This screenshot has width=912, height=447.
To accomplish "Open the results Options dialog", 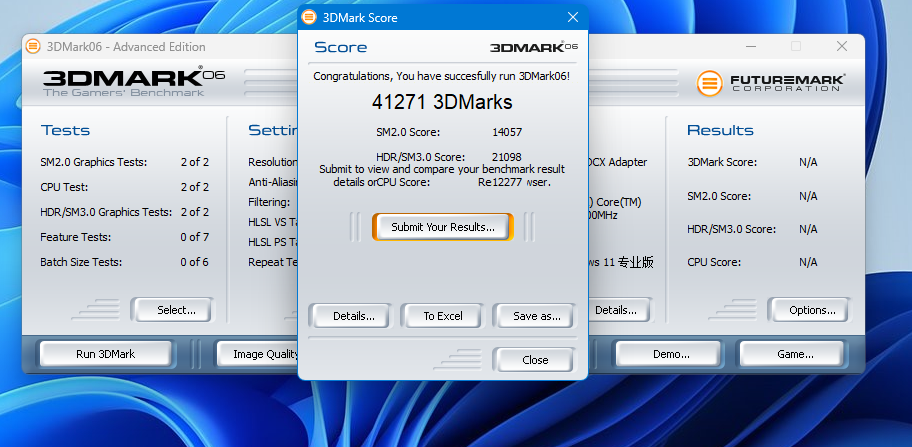I will tap(812, 310).
